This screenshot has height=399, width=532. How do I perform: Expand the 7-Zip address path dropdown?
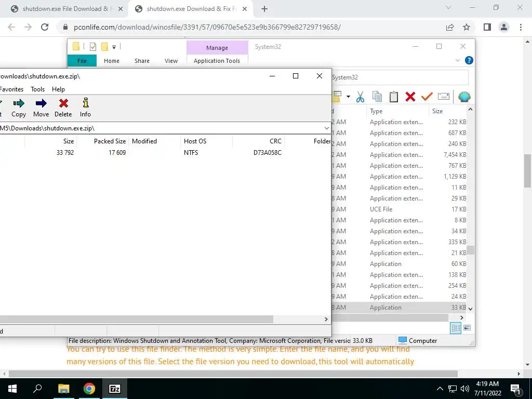tap(326, 128)
